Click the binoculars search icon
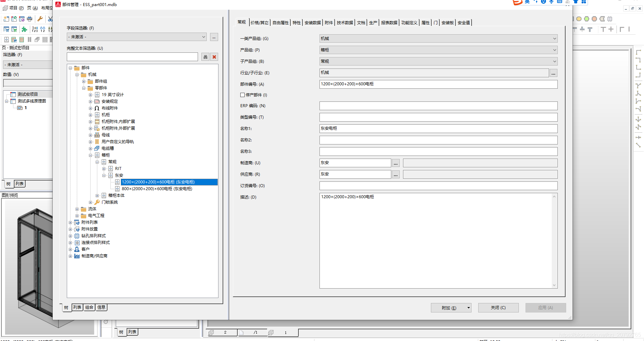This screenshot has height=341, width=644. tap(205, 57)
